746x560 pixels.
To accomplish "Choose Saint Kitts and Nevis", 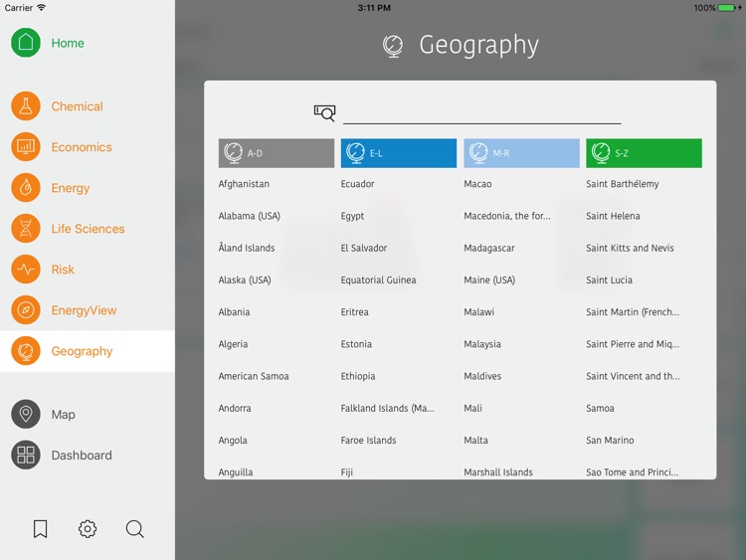I will (x=630, y=248).
